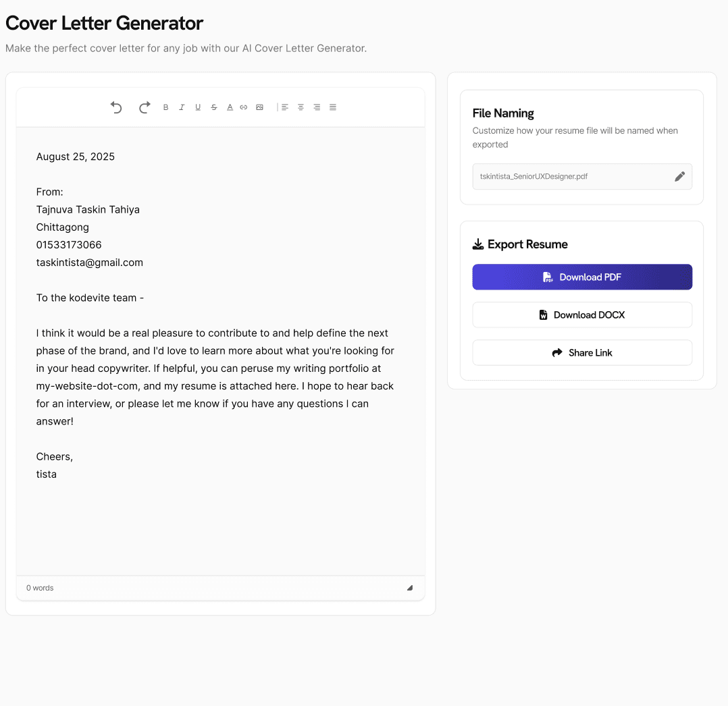Align text to the left
728x706 pixels.
tap(285, 107)
